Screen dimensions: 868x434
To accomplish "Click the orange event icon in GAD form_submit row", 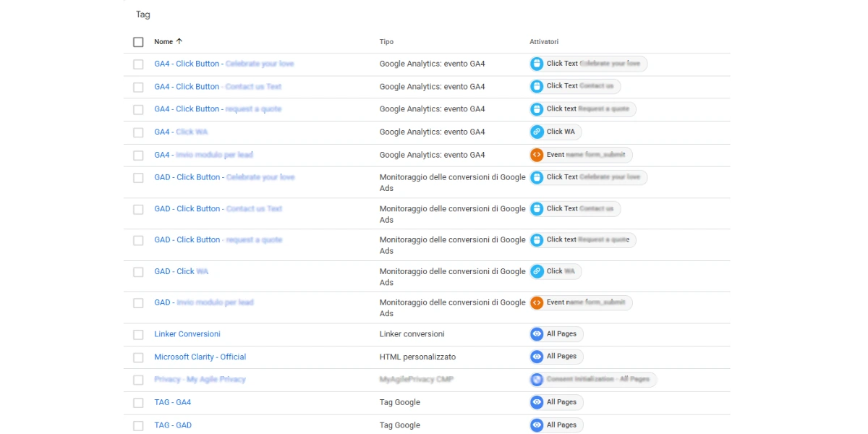I will point(537,302).
